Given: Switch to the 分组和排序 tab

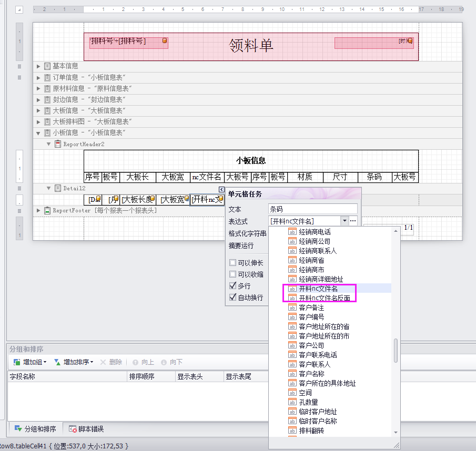Looking at the screenshot, I should click(x=35, y=429).
